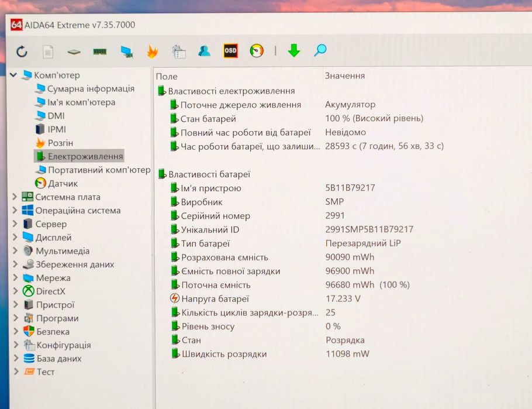
Task: Select the База даних tree item
Action: 53,358
